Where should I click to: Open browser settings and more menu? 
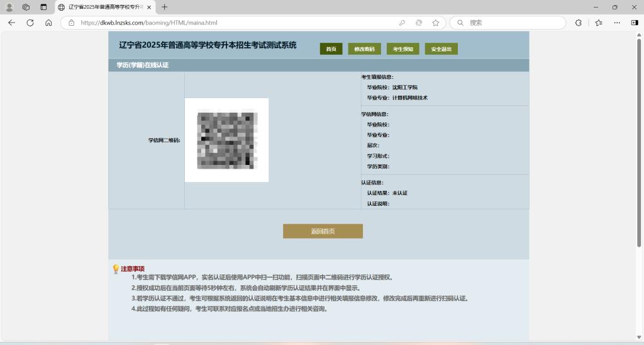(x=617, y=23)
